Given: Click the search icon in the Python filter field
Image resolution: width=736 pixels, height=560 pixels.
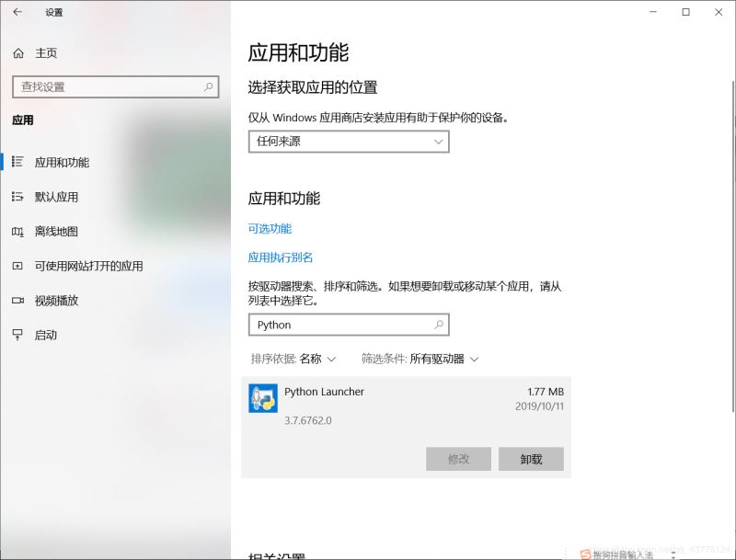Looking at the screenshot, I should 440,325.
